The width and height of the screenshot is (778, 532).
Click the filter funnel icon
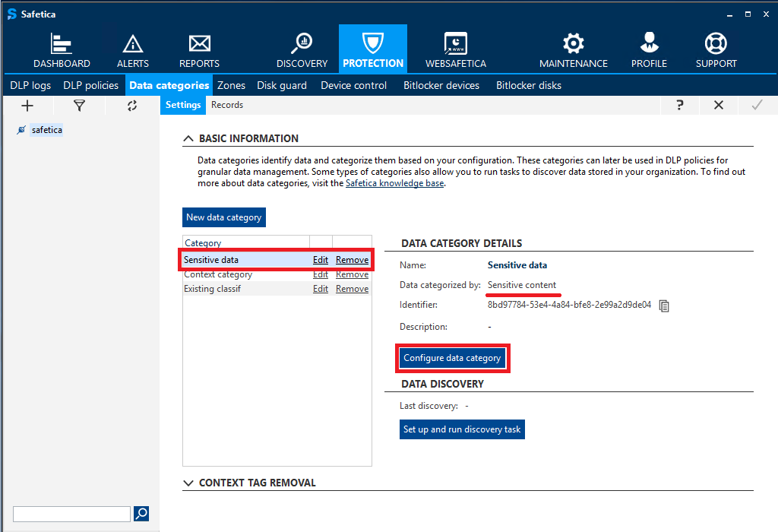(79, 105)
